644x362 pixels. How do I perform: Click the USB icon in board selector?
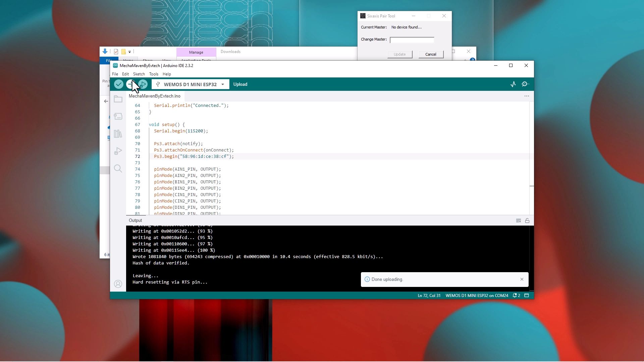pos(158,84)
